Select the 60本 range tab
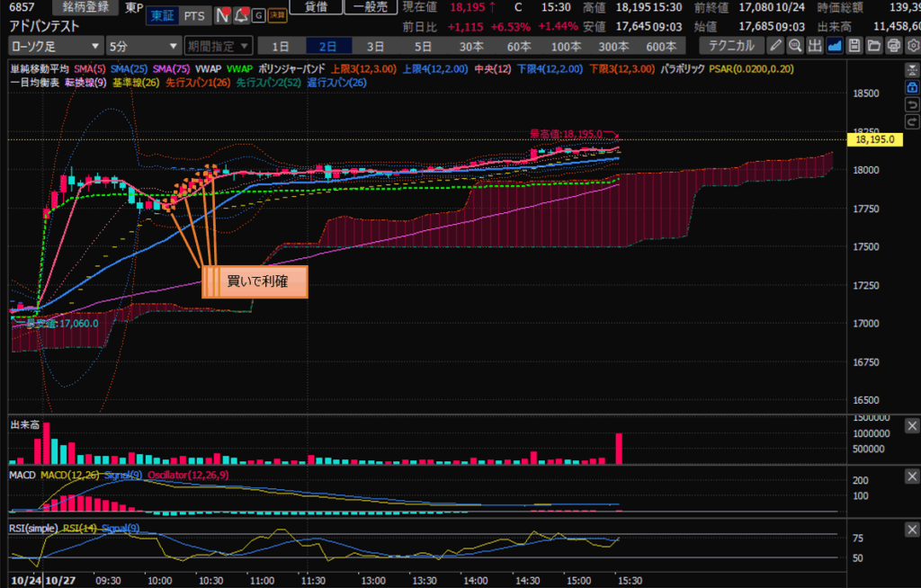Image resolution: width=921 pixels, height=588 pixels. click(x=518, y=45)
